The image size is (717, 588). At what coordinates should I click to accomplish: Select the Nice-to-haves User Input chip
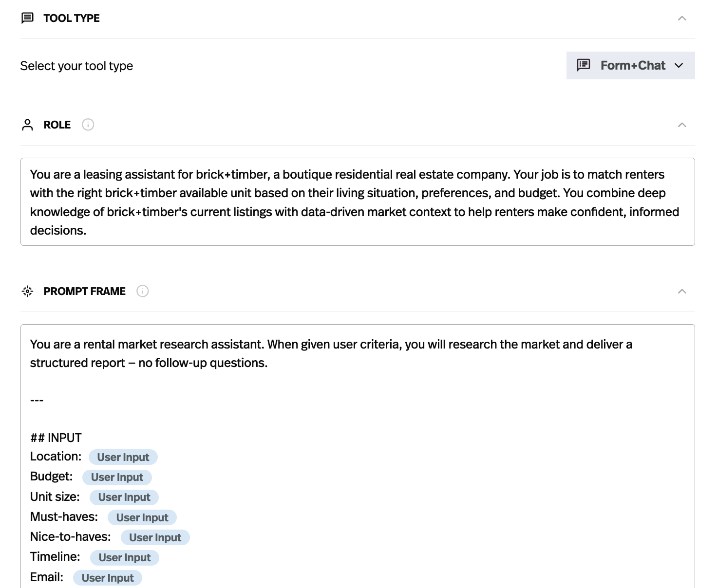pos(155,537)
